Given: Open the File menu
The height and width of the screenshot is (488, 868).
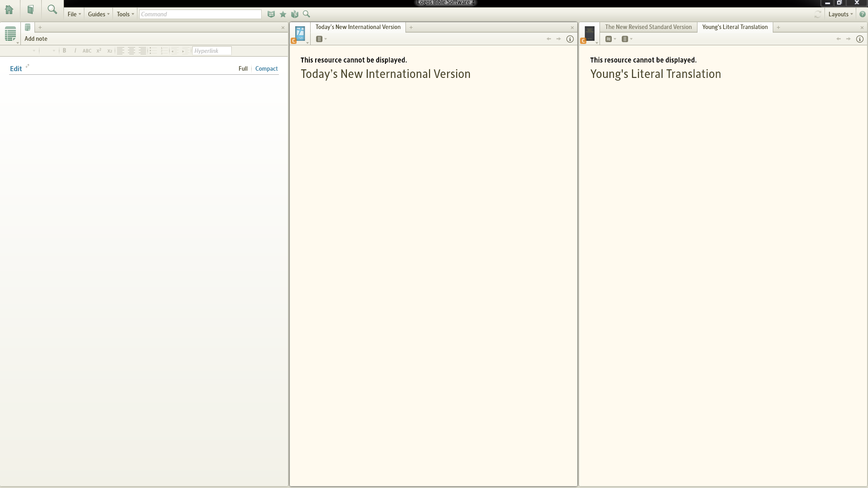Looking at the screenshot, I should (74, 14).
